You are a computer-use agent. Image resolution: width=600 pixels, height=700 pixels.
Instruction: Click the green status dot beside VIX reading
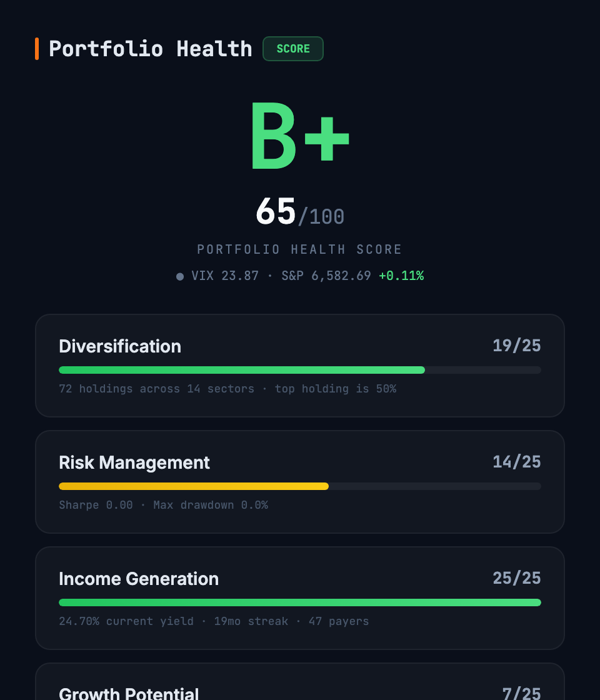click(x=179, y=276)
